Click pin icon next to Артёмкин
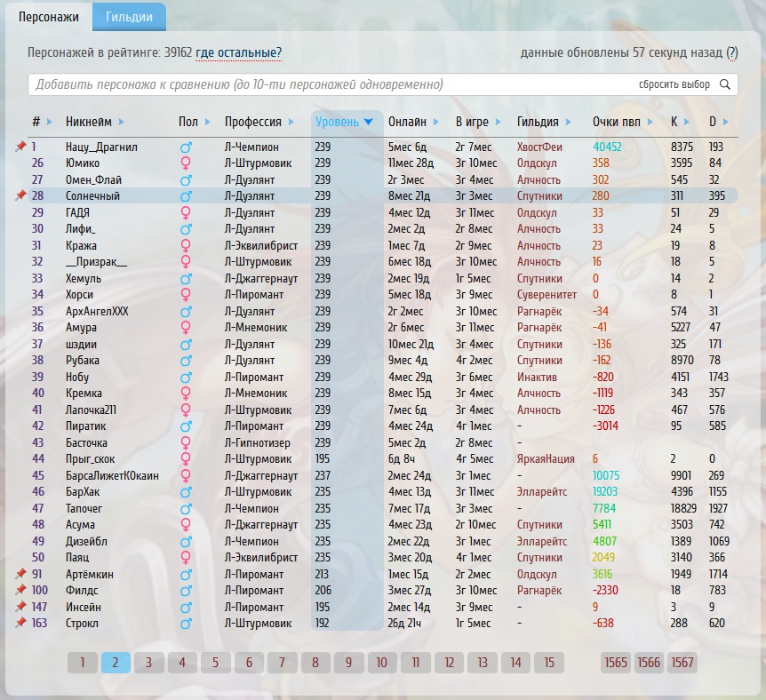Viewport: 766px width, 700px height. (20, 574)
